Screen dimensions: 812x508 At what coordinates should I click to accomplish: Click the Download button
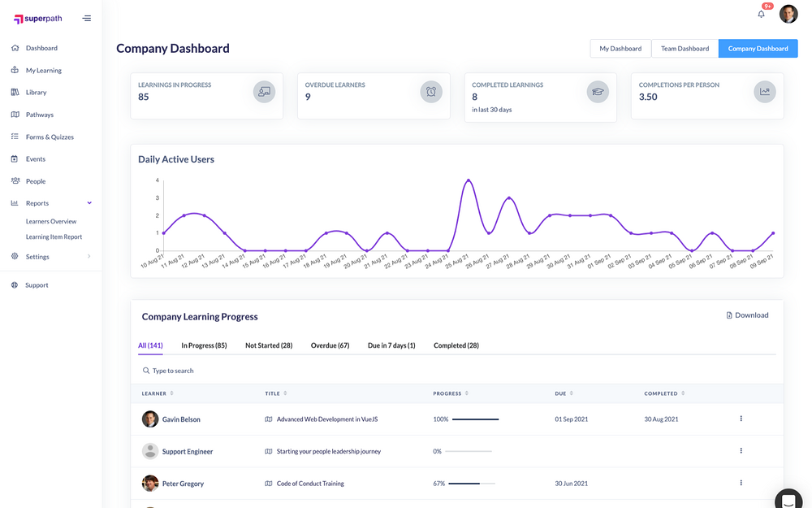click(x=747, y=315)
